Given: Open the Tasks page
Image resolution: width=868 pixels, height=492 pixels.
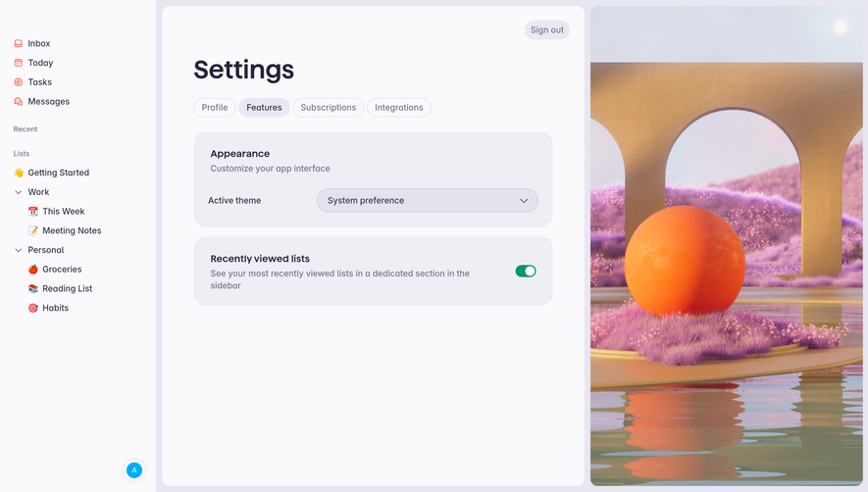Looking at the screenshot, I should 40,82.
